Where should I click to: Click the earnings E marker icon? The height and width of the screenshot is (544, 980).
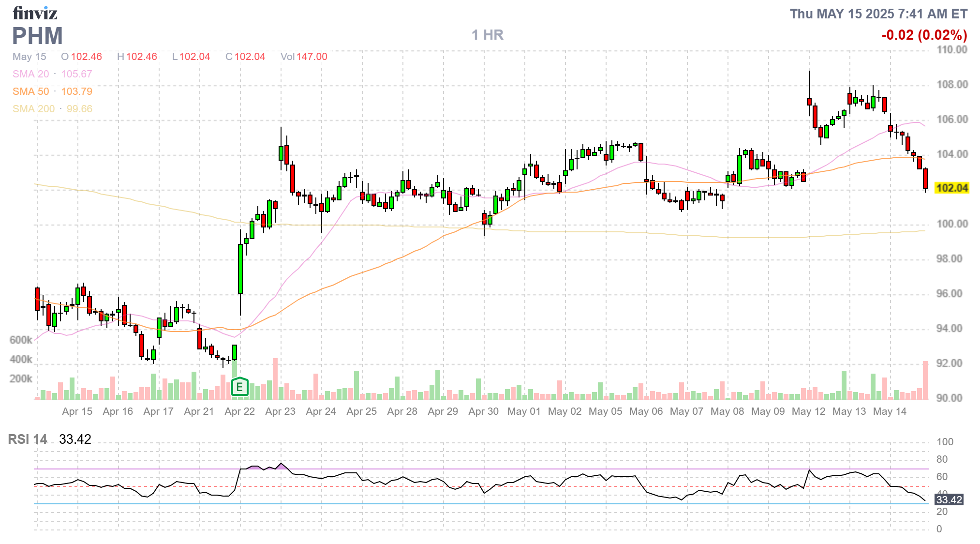point(239,387)
